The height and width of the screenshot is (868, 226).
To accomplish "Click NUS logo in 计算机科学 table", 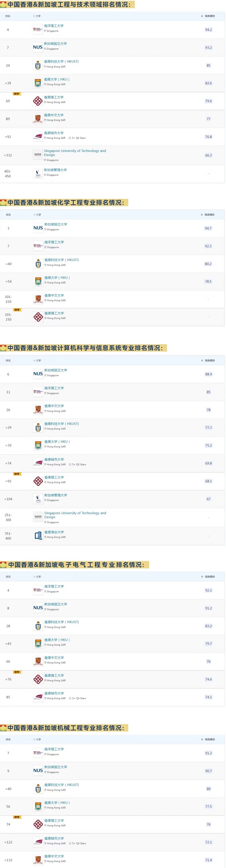I will point(38,374).
